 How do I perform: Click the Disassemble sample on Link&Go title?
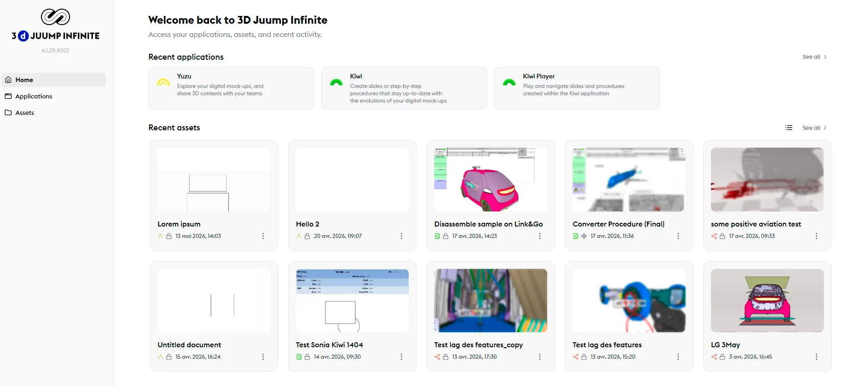click(x=488, y=224)
